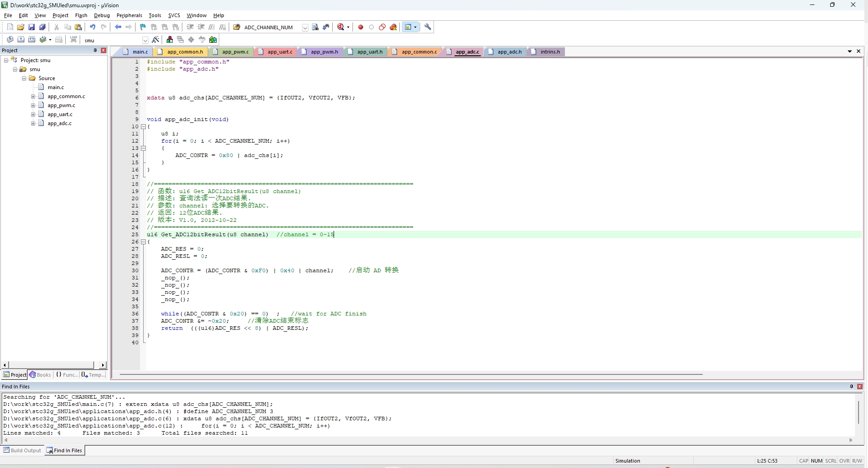Switch to the app_adc.h editor tab
The image size is (868, 468).
[x=506, y=52]
